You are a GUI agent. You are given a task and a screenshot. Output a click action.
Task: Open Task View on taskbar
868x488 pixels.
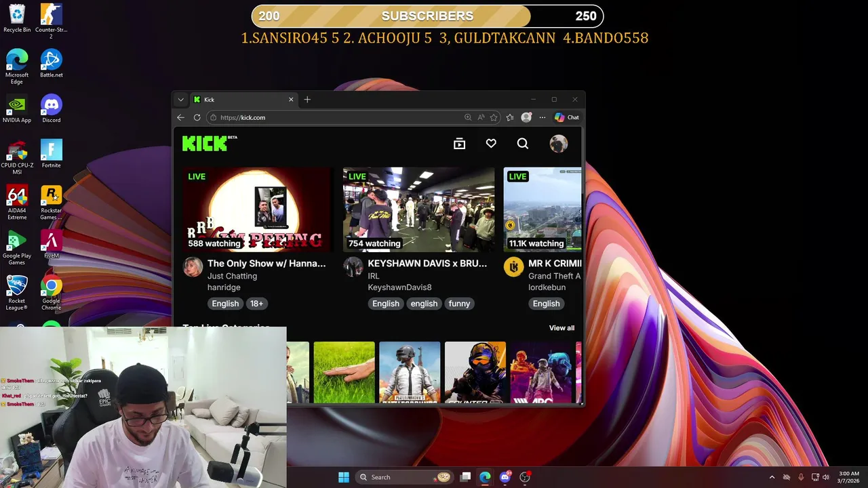(465, 477)
